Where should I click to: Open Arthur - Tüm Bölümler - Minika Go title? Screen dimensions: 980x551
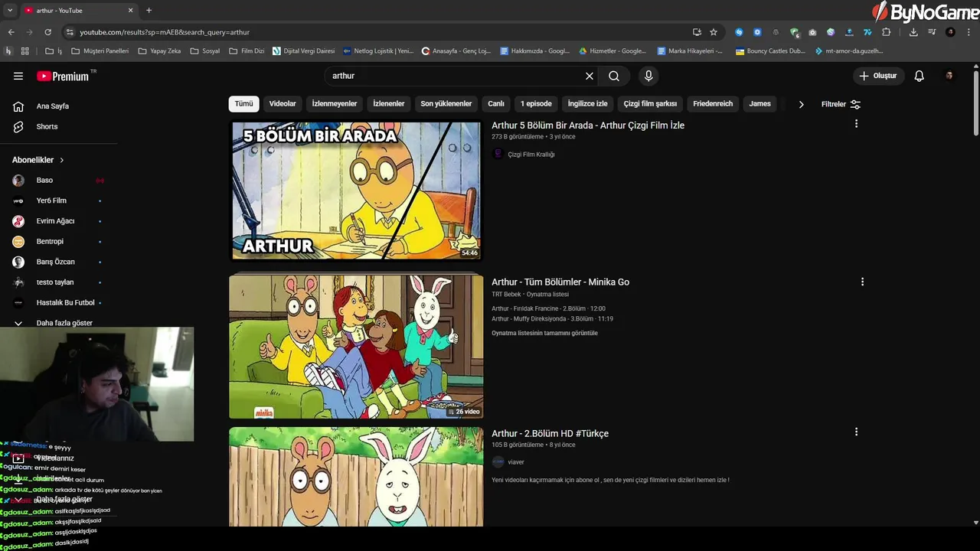pos(560,282)
